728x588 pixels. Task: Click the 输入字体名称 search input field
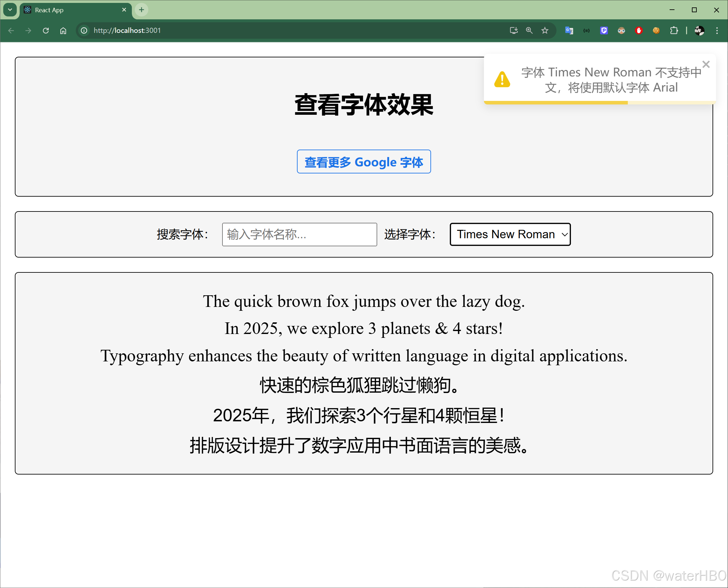coord(299,234)
